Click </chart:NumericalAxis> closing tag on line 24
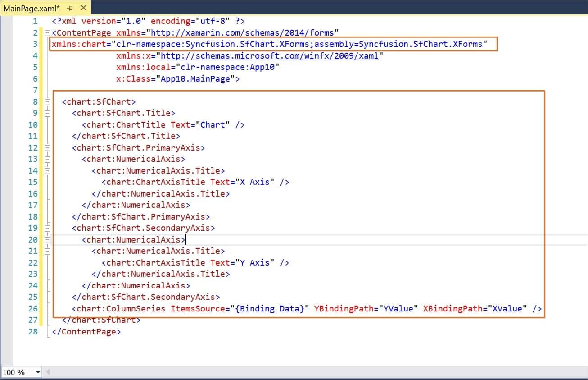 [136, 286]
